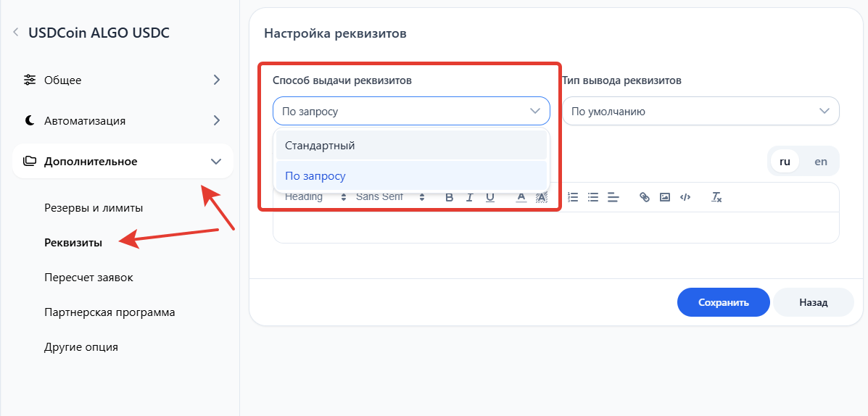Insert a hyperlink in the editor
The height and width of the screenshot is (416, 868).
tap(644, 197)
